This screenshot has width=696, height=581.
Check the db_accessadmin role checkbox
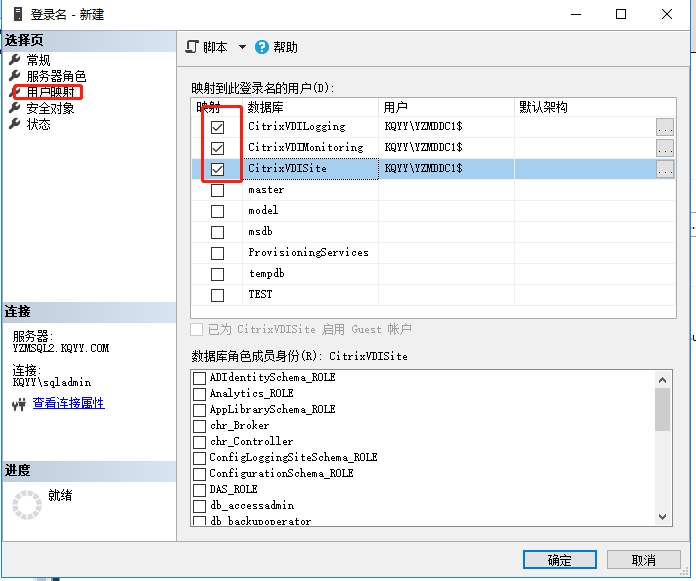[199, 505]
